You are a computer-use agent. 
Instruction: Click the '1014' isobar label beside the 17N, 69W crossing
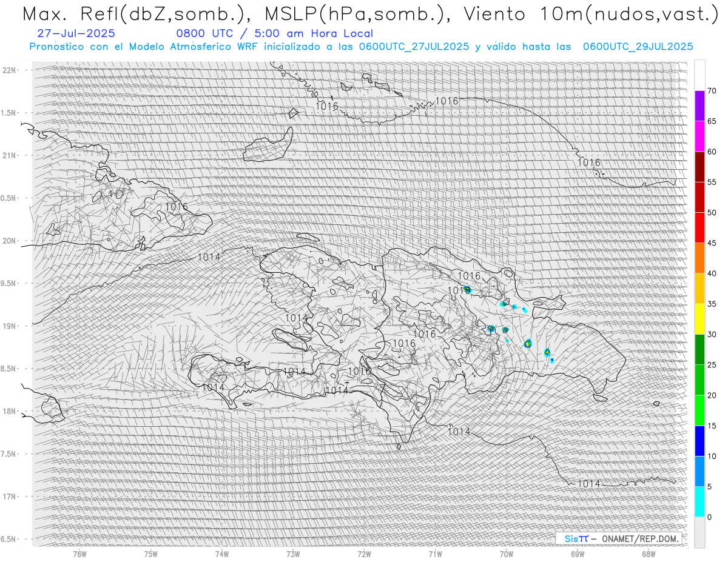point(589,483)
